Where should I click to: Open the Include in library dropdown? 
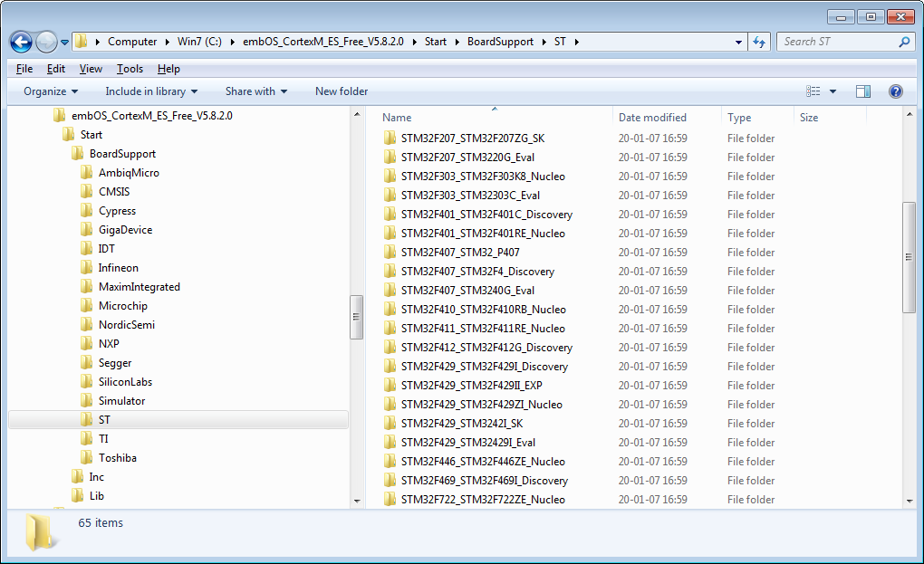[x=147, y=91]
